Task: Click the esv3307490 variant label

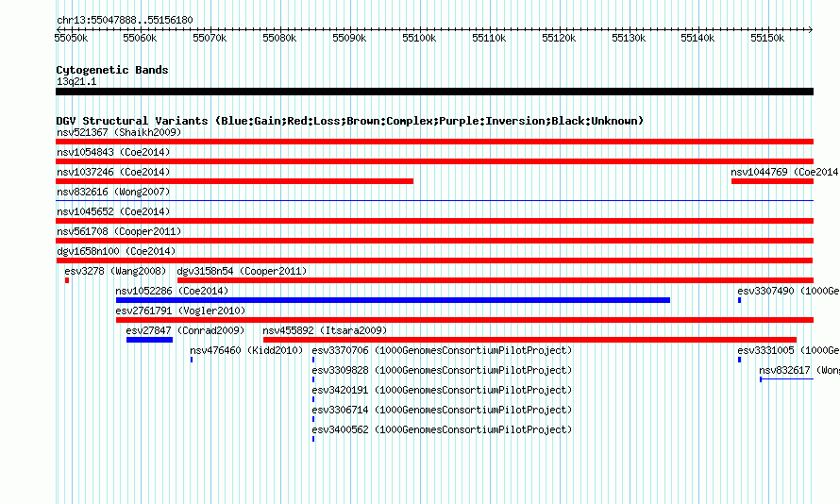Action: coord(788,291)
